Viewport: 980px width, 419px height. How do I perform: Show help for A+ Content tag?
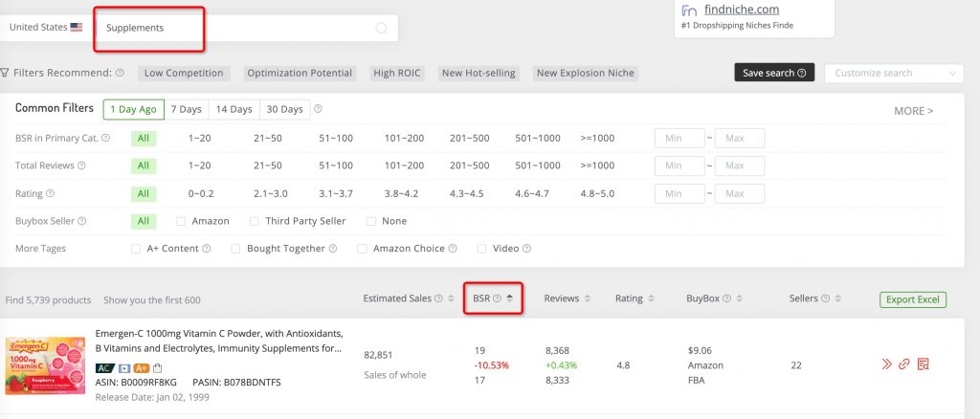pyautogui.click(x=207, y=249)
